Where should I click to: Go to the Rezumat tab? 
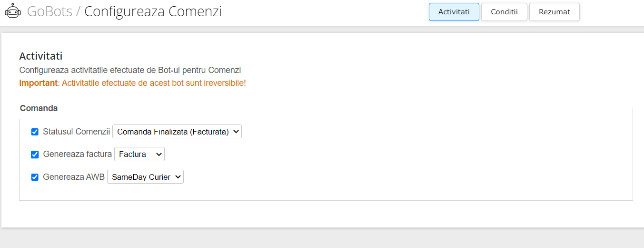tap(555, 12)
